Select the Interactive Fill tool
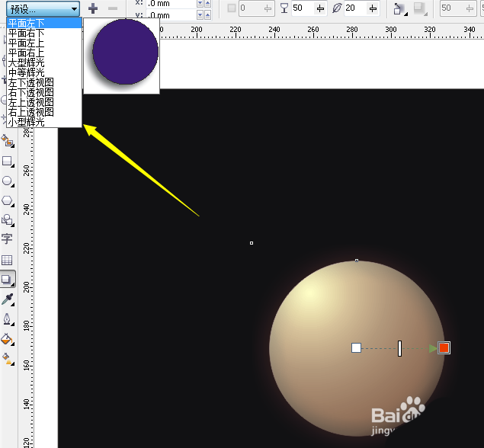Viewport: 484px width, 448px height. pyautogui.click(x=8, y=359)
